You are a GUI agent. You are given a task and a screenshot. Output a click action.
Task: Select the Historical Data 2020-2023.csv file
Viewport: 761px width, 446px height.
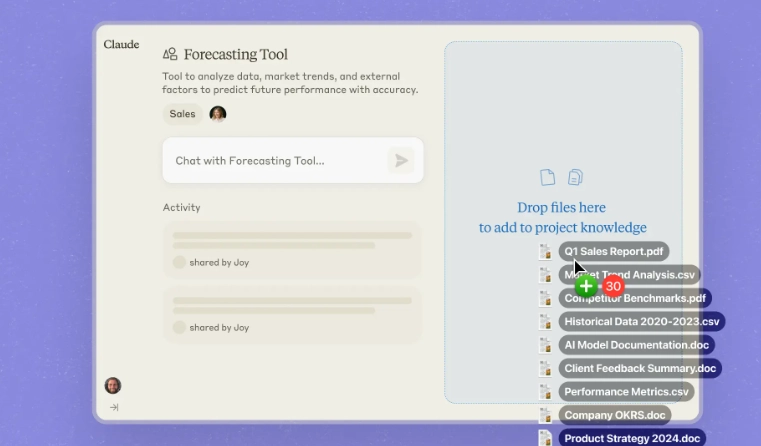[641, 322]
